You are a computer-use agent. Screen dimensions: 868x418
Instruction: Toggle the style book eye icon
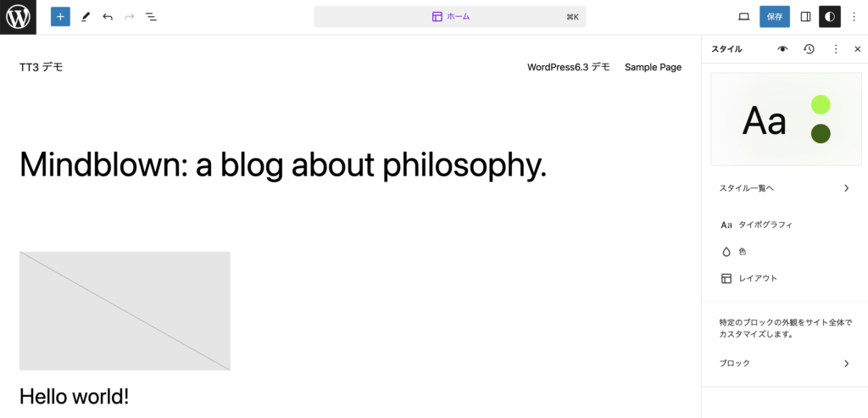pyautogui.click(x=782, y=49)
